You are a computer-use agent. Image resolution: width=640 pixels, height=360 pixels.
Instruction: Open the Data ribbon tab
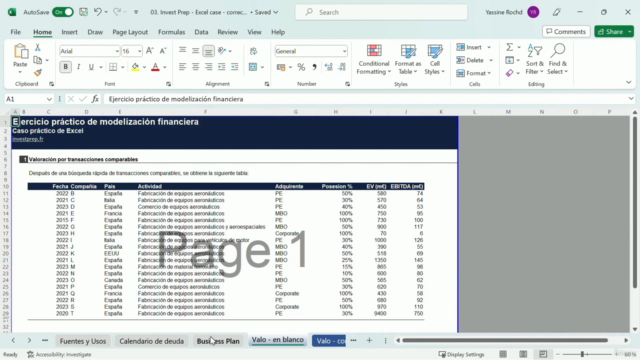(x=201, y=32)
